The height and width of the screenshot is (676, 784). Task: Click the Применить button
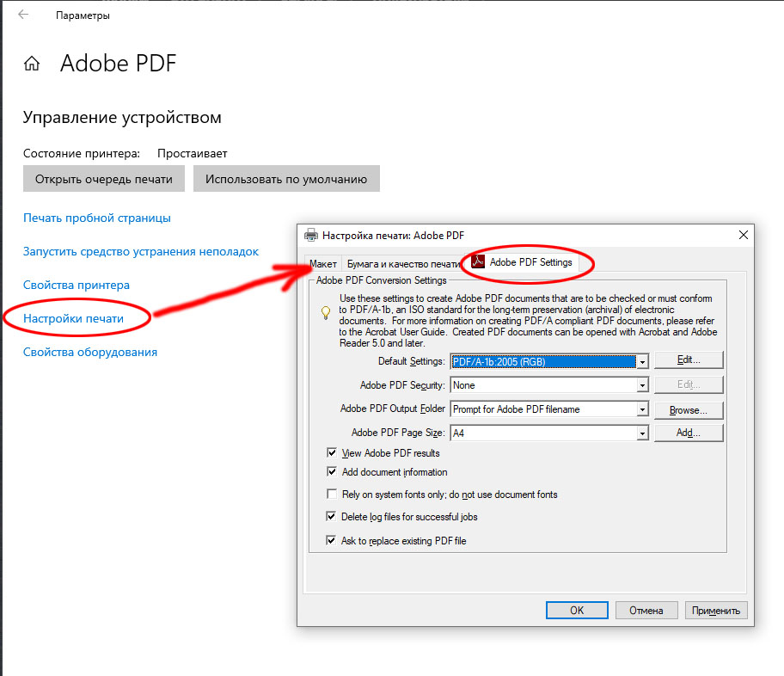(716, 611)
